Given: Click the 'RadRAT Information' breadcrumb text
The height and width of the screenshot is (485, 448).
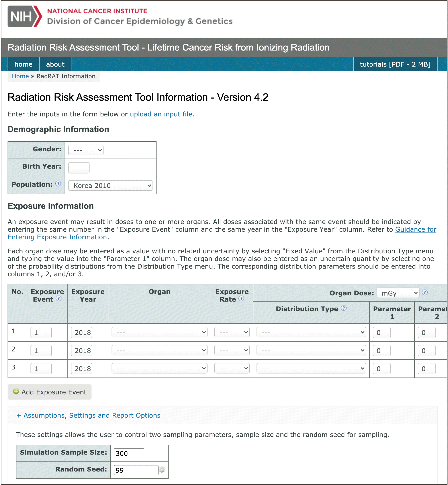Looking at the screenshot, I should point(66,76).
